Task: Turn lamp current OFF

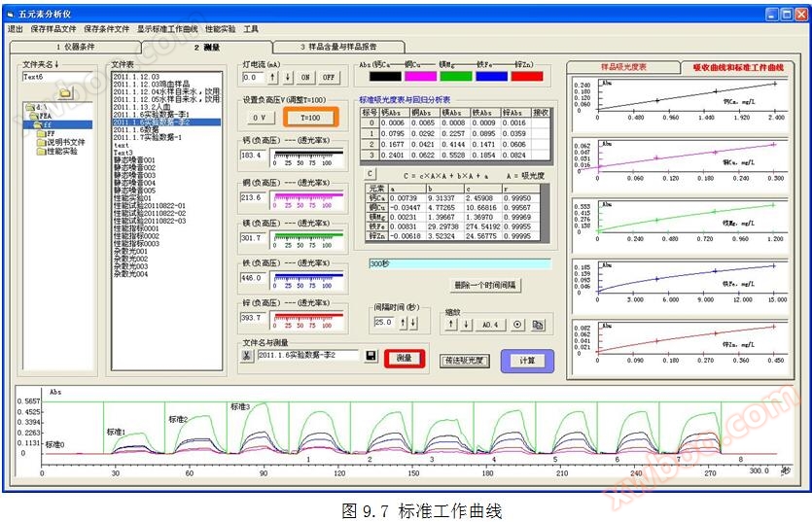Action: (329, 77)
